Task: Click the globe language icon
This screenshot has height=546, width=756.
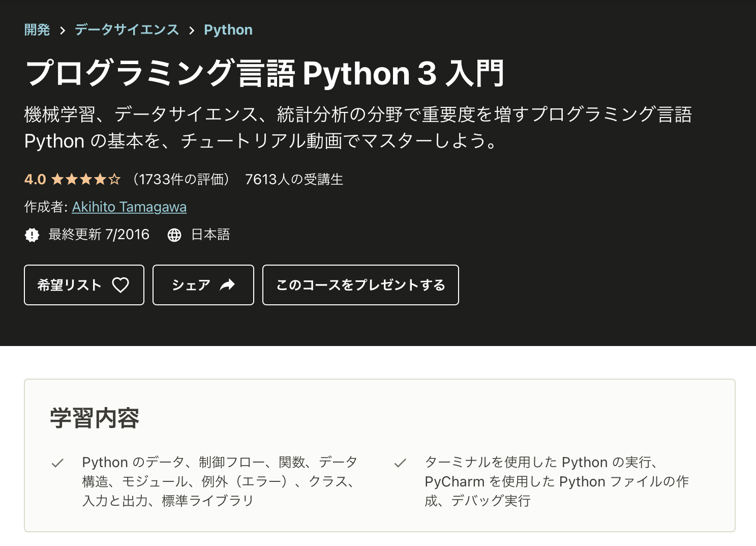Action: pyautogui.click(x=174, y=235)
